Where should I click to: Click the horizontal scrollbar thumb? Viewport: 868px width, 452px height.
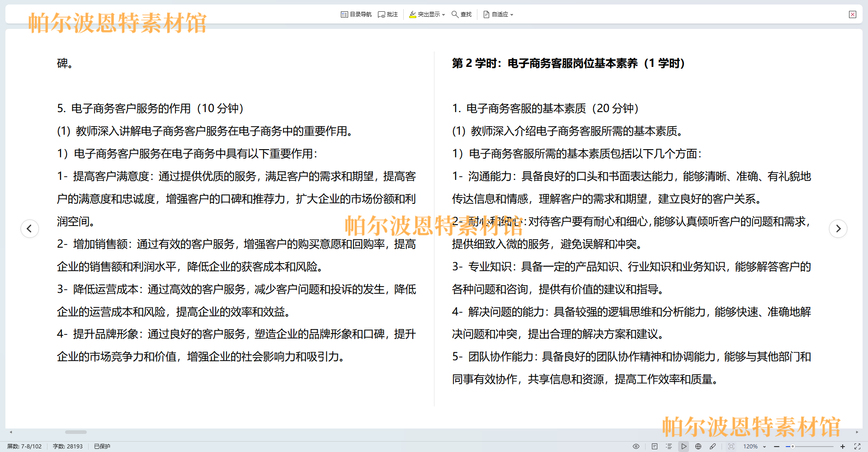(x=76, y=432)
